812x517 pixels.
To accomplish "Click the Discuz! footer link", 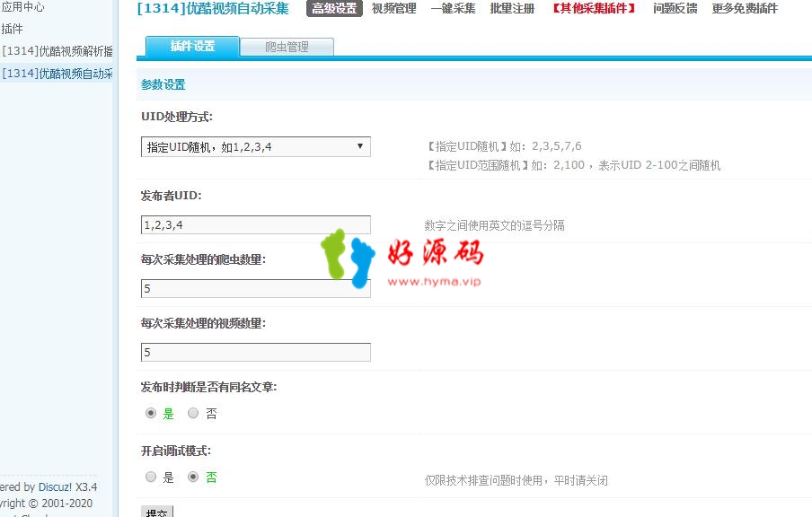I will pyautogui.click(x=55, y=487).
